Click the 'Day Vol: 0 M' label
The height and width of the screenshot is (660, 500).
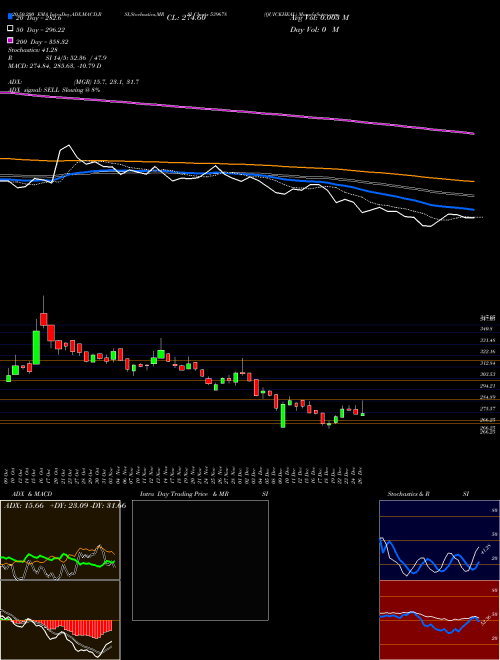(314, 29)
